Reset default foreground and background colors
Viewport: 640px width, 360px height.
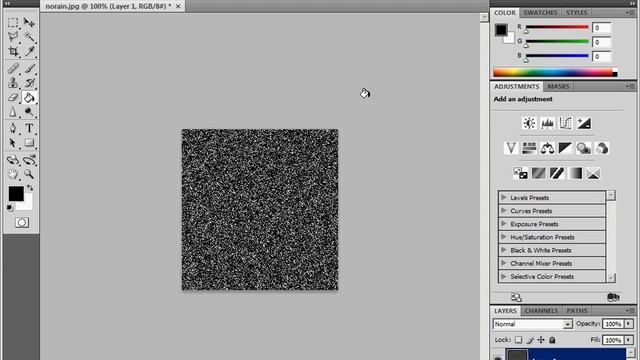point(10,208)
